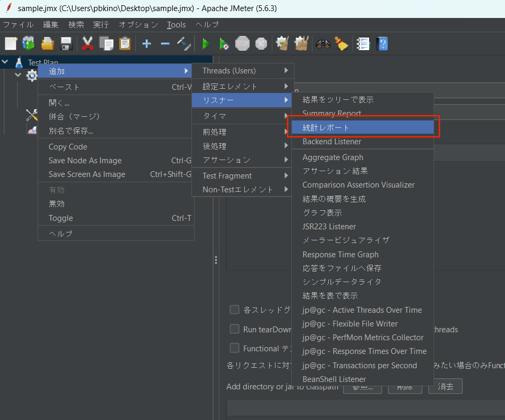The height and width of the screenshot is (420, 505).
Task: Open the リスナー submenu
Action: click(242, 100)
